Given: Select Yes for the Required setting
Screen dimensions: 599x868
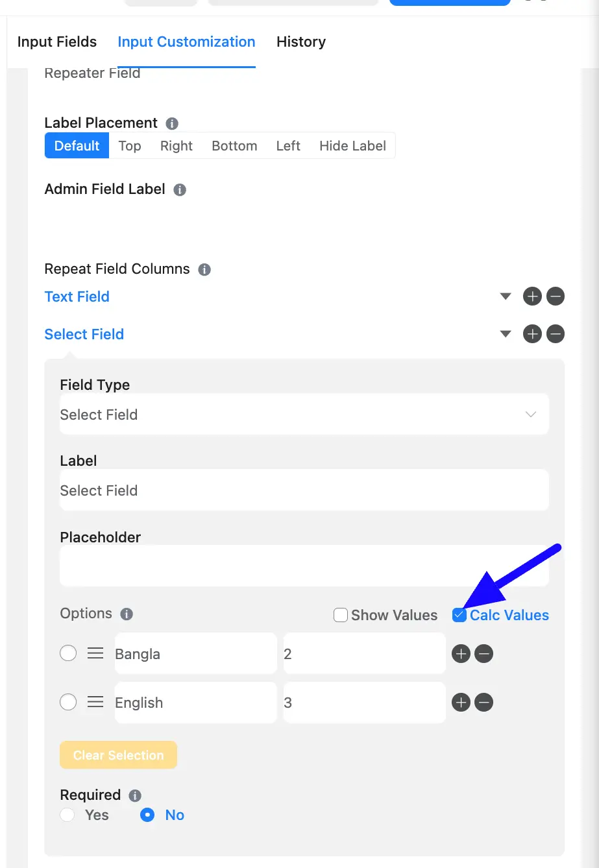Looking at the screenshot, I should click(67, 815).
